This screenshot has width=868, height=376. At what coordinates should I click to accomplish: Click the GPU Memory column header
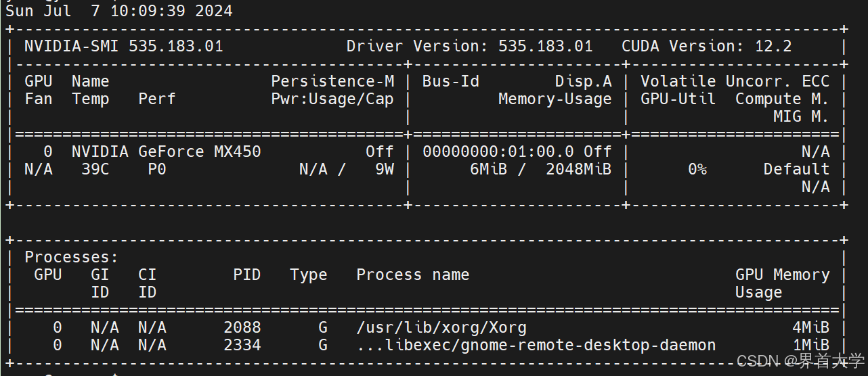pyautogui.click(x=782, y=275)
